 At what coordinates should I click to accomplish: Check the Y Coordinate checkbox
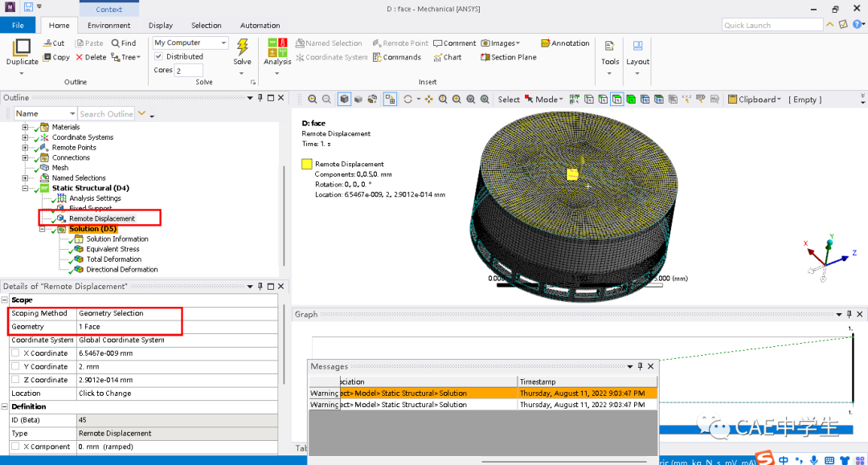15,366
